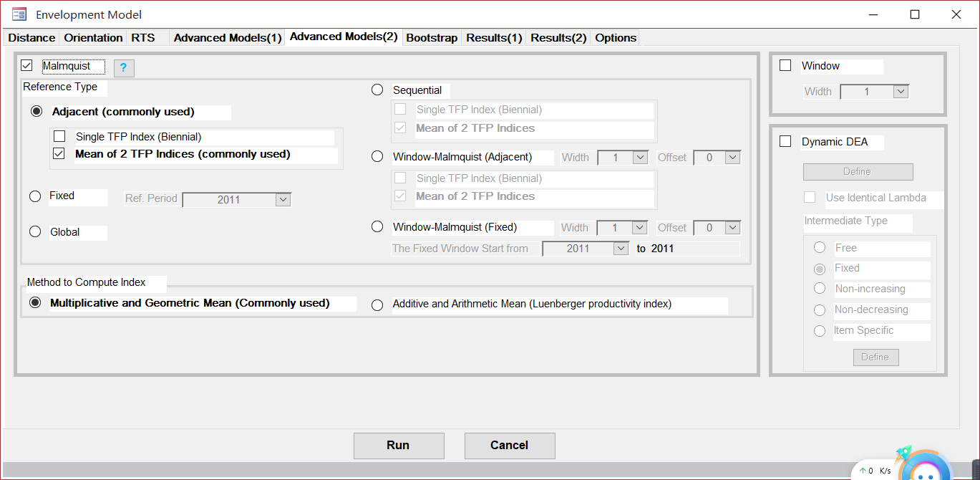
Task: Click the network speed indicator in system tray
Action: [876, 471]
